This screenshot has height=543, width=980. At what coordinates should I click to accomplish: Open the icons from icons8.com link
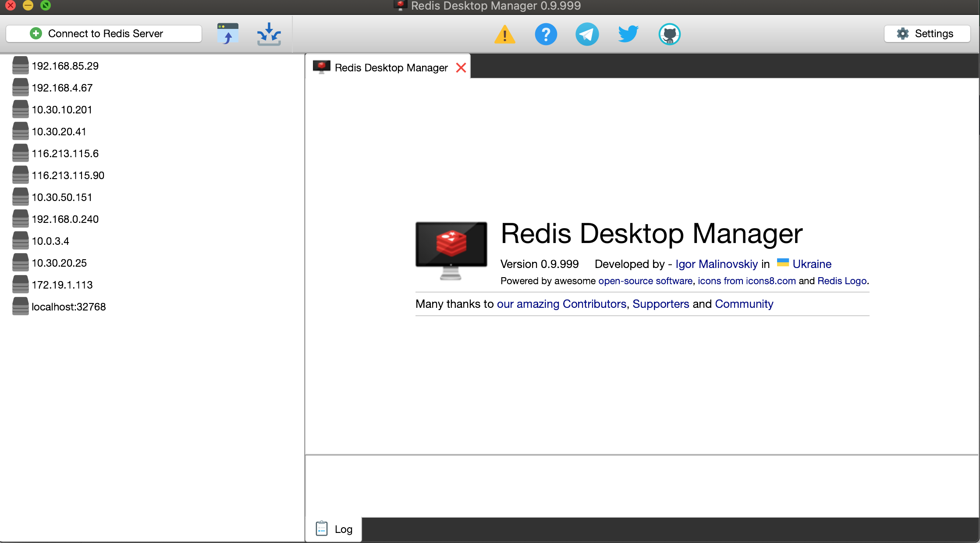tap(746, 281)
